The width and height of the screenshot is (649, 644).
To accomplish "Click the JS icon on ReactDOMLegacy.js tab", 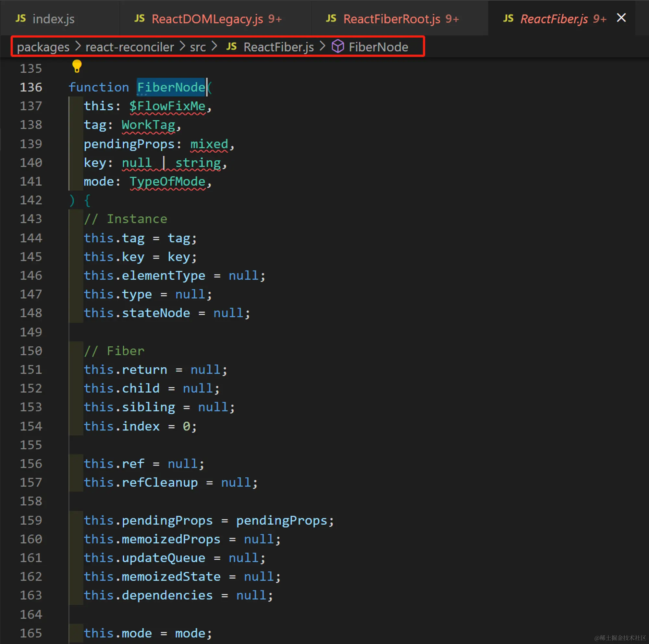I will point(140,18).
